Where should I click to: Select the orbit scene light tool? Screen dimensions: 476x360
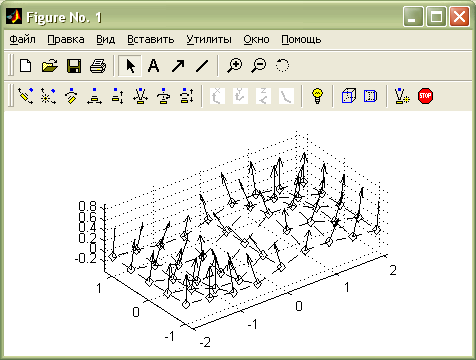(x=48, y=96)
